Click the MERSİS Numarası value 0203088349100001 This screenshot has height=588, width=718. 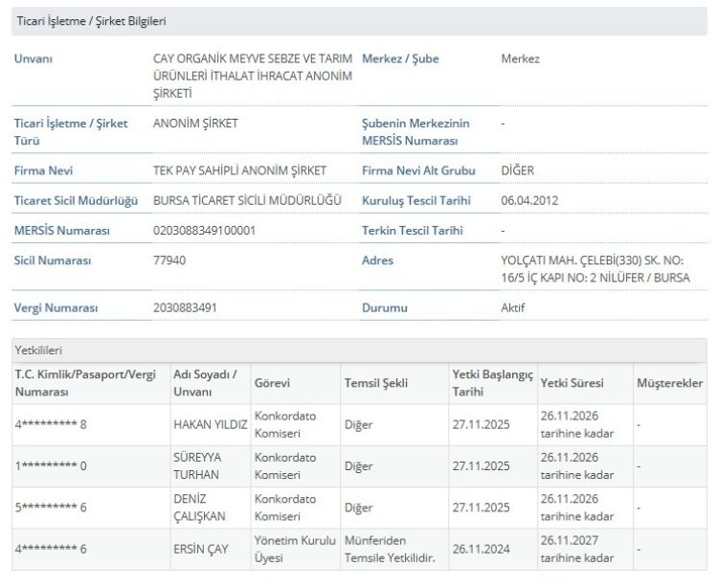click(x=204, y=231)
